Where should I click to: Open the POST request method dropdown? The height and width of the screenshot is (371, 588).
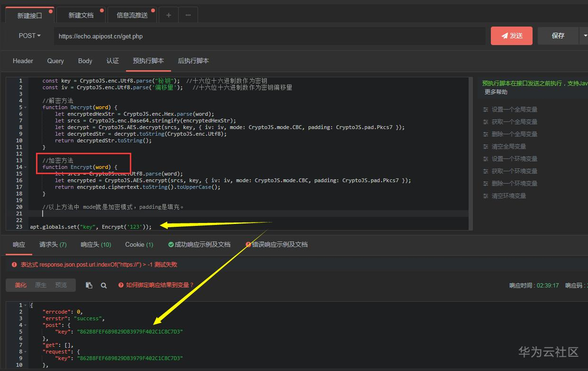(29, 36)
